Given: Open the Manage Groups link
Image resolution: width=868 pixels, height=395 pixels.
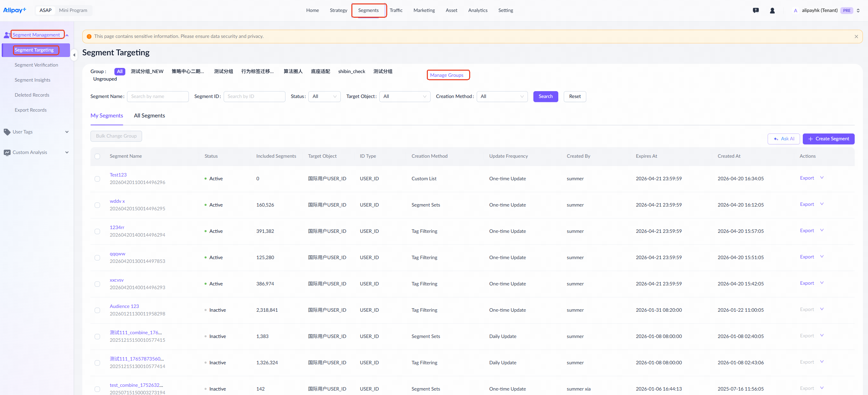Looking at the screenshot, I should pyautogui.click(x=446, y=75).
